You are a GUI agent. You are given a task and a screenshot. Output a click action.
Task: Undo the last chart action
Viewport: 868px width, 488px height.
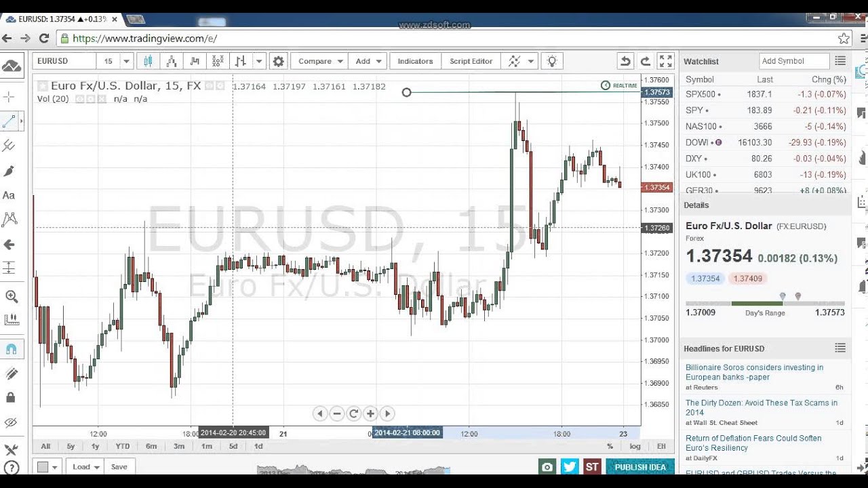(x=625, y=61)
